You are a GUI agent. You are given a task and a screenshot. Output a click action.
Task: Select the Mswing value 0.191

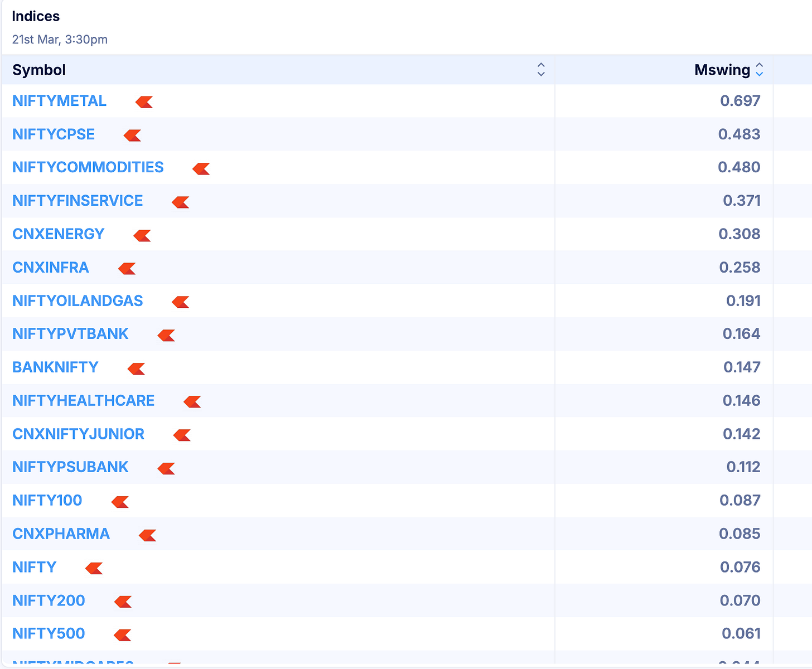(743, 301)
